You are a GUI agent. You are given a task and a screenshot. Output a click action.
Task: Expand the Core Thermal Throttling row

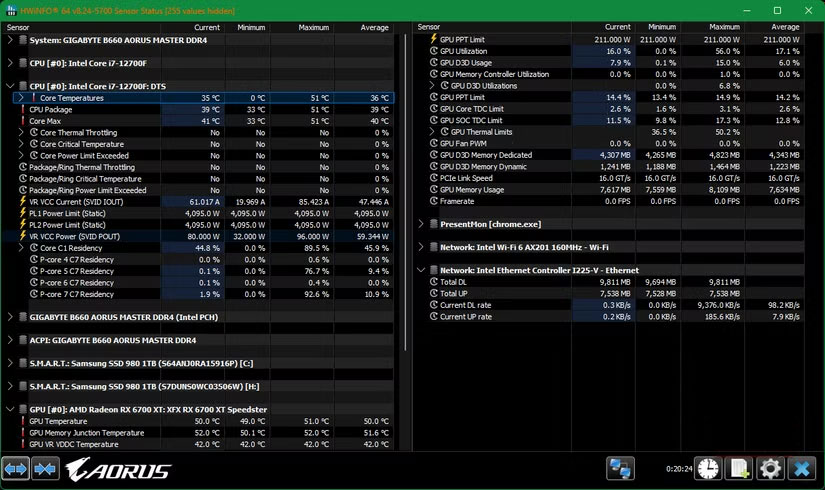[21, 133]
